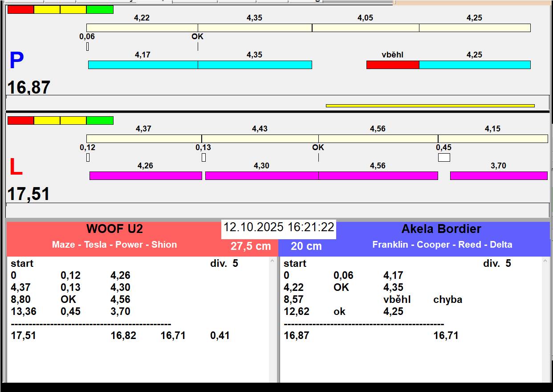The height and width of the screenshot is (392, 553).
Task: Select the cyan bar under 4,17
Action: [x=143, y=65]
